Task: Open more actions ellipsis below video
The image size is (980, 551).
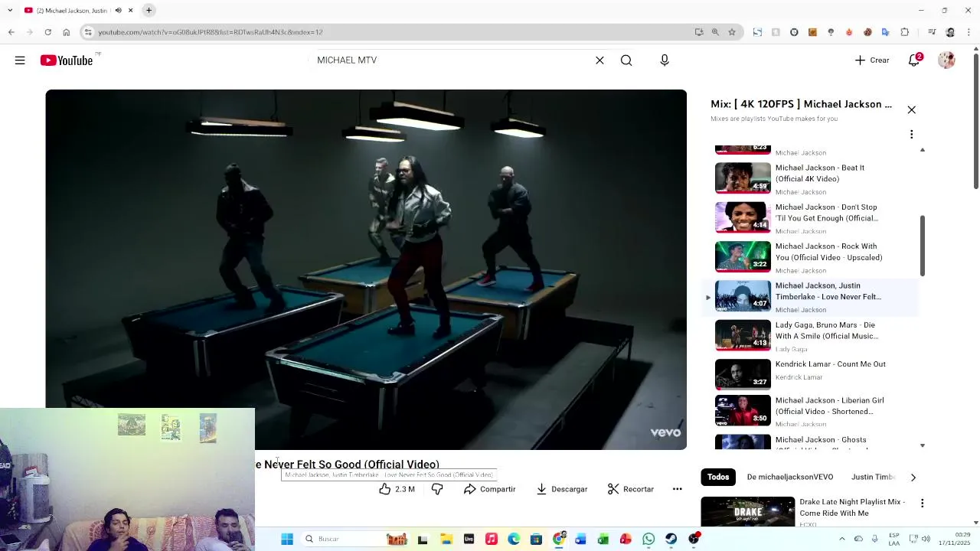Action: click(678, 489)
